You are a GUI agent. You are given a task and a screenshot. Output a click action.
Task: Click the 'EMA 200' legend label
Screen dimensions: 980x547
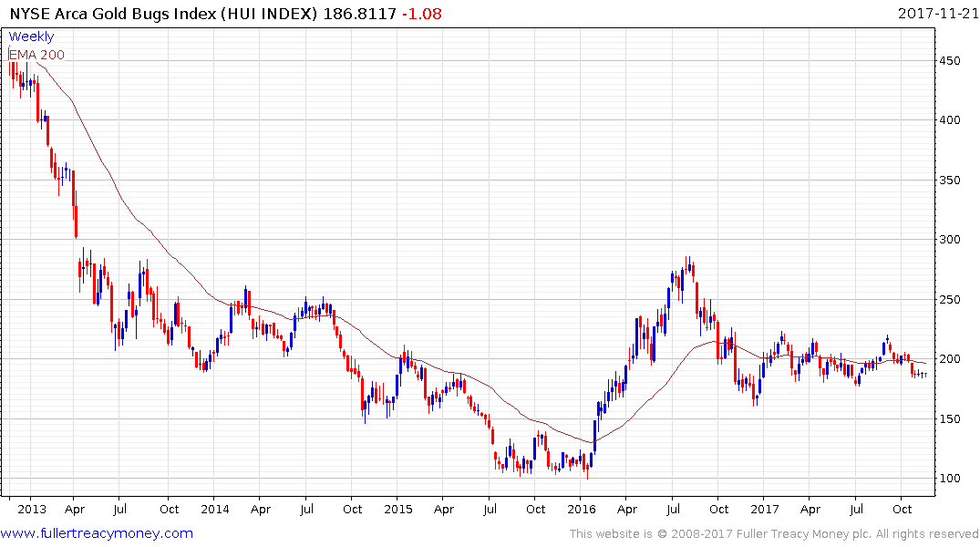[36, 55]
